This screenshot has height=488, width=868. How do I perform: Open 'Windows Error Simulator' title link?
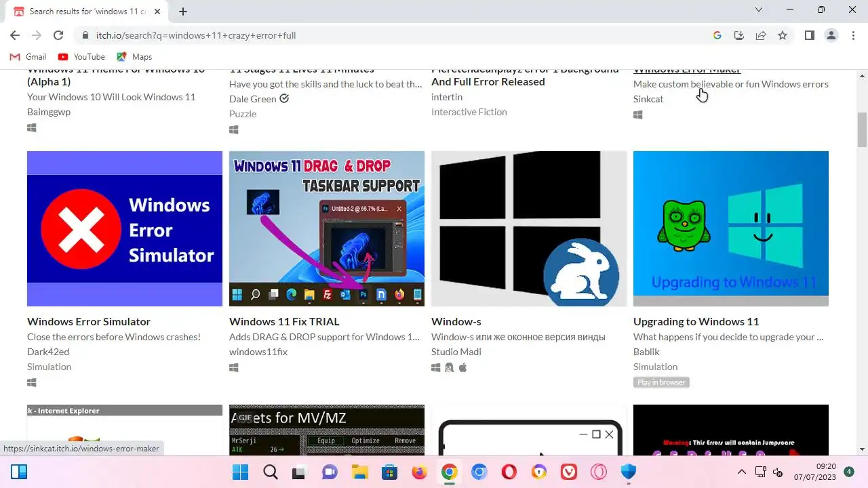pyautogui.click(x=89, y=321)
